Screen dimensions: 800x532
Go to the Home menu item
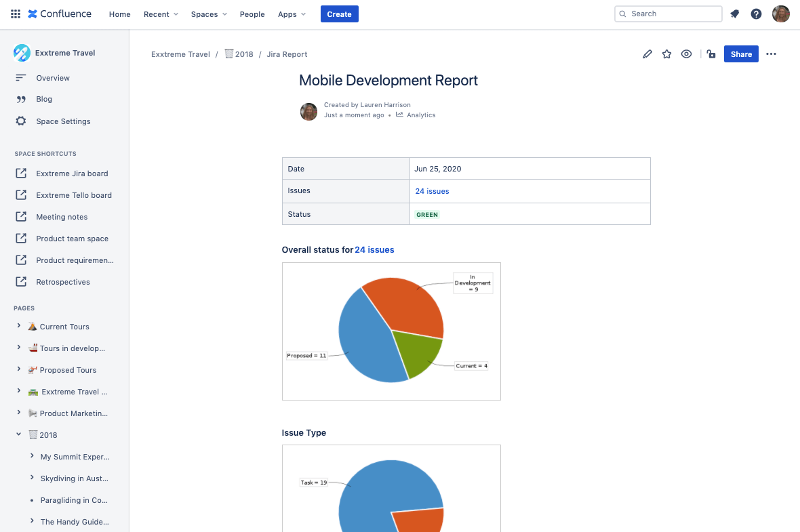click(x=119, y=14)
